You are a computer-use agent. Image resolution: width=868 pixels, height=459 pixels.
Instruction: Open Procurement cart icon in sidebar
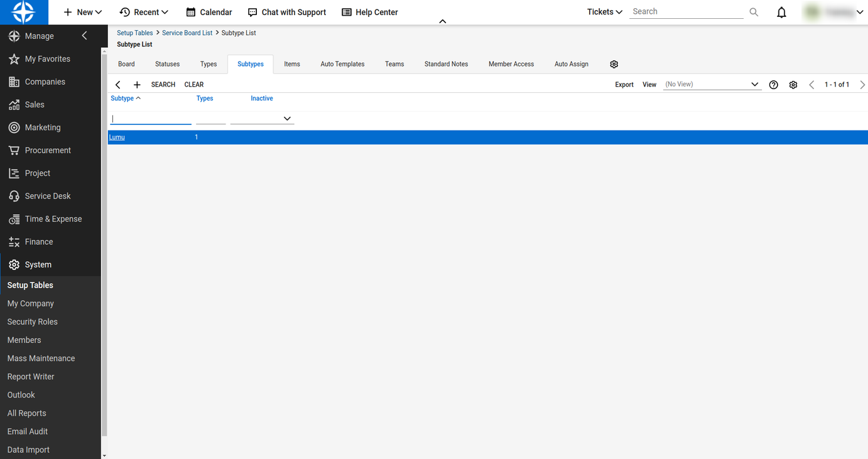tap(14, 151)
